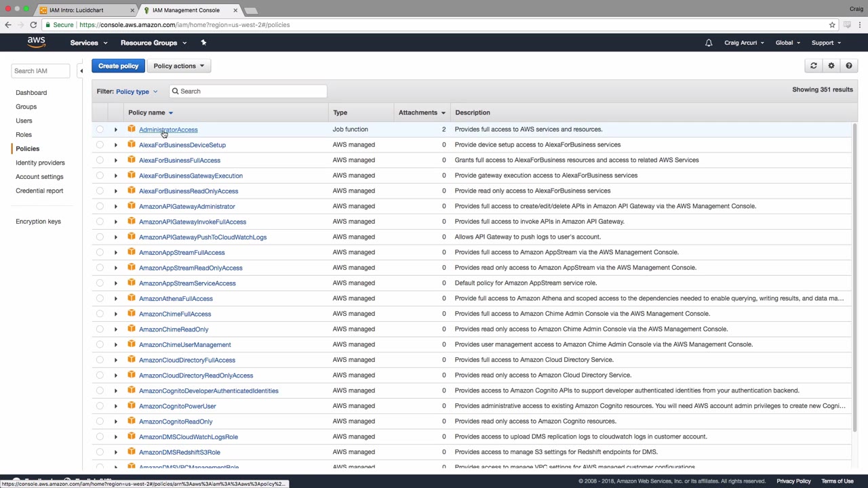Click the pin shortcut icon in navbar

[x=203, y=43]
